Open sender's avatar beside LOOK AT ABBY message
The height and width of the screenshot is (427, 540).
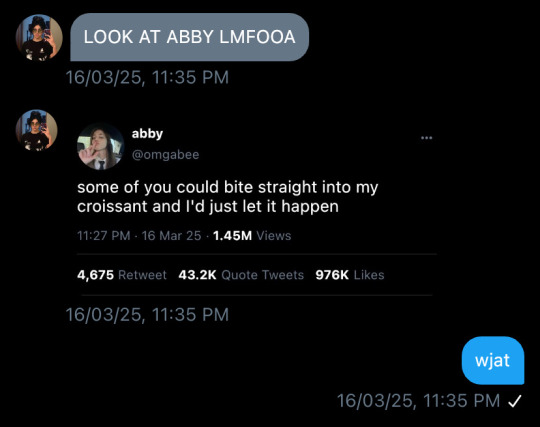[39, 38]
